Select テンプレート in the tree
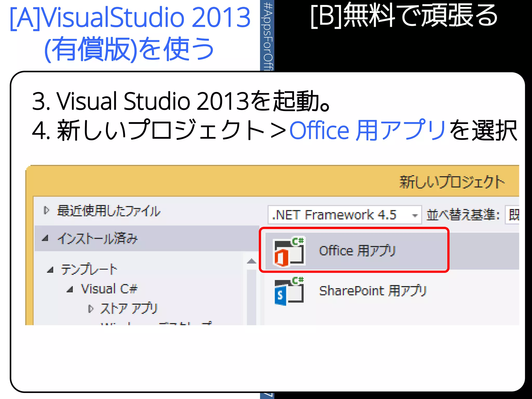This screenshot has width=532, height=399. tap(89, 269)
